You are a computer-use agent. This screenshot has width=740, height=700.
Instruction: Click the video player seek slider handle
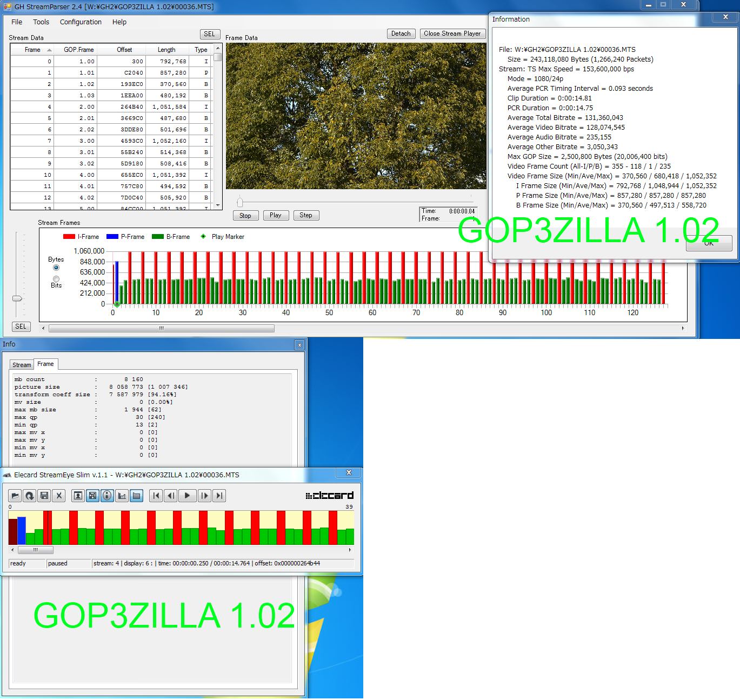(240, 202)
